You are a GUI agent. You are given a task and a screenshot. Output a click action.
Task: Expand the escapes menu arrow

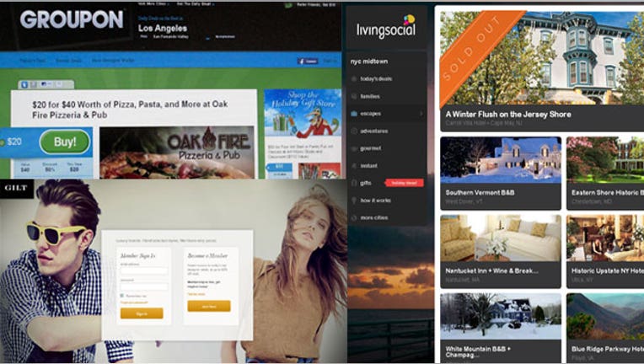tap(421, 114)
